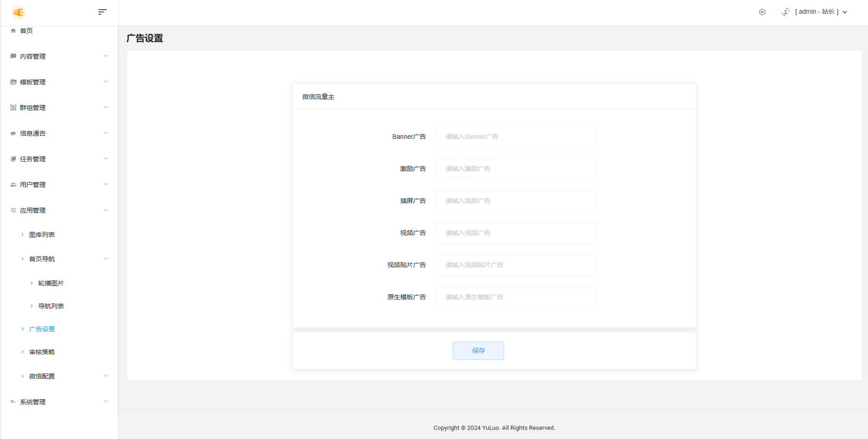Screen dimensions: 868x439
Task: Click the hexagon settings icon in header
Action: [762, 12]
